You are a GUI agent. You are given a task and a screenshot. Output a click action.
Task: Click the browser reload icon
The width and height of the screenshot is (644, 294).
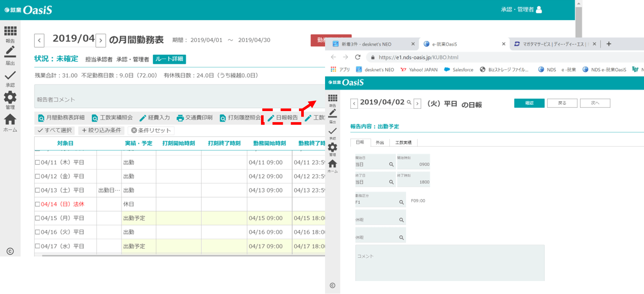click(x=358, y=57)
